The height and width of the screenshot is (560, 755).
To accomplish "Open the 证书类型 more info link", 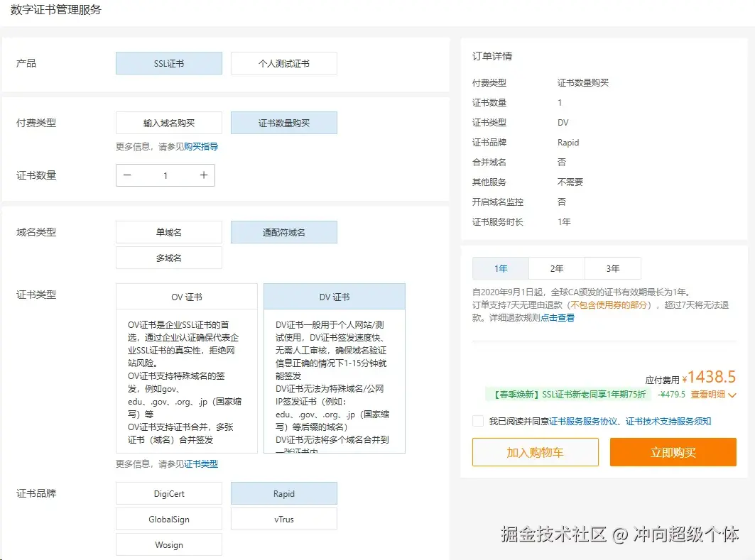I will pos(201,463).
